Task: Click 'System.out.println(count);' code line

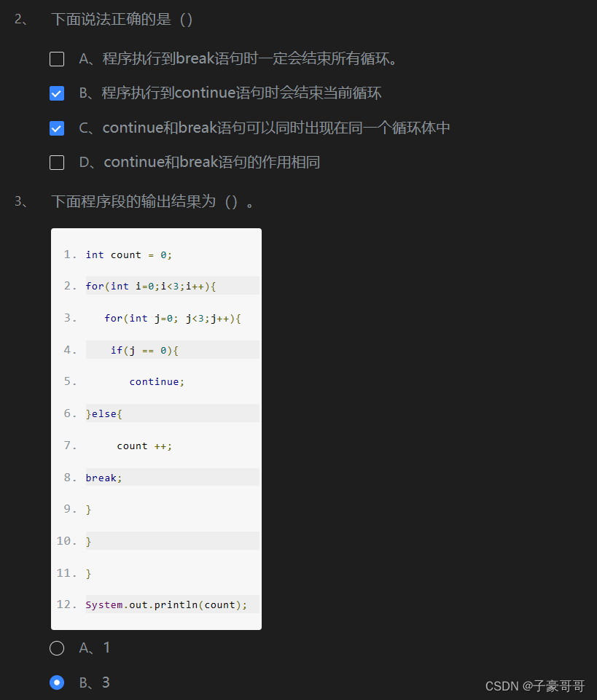Action: tap(166, 605)
